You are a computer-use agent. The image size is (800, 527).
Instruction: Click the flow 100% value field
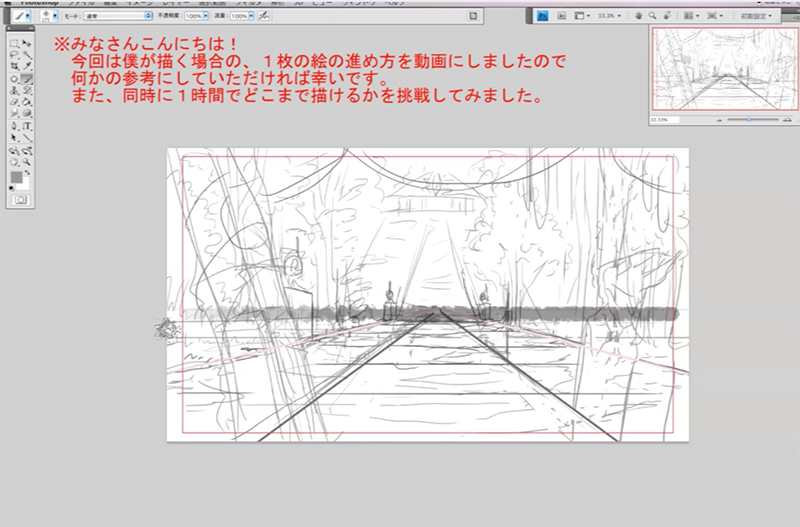(239, 16)
